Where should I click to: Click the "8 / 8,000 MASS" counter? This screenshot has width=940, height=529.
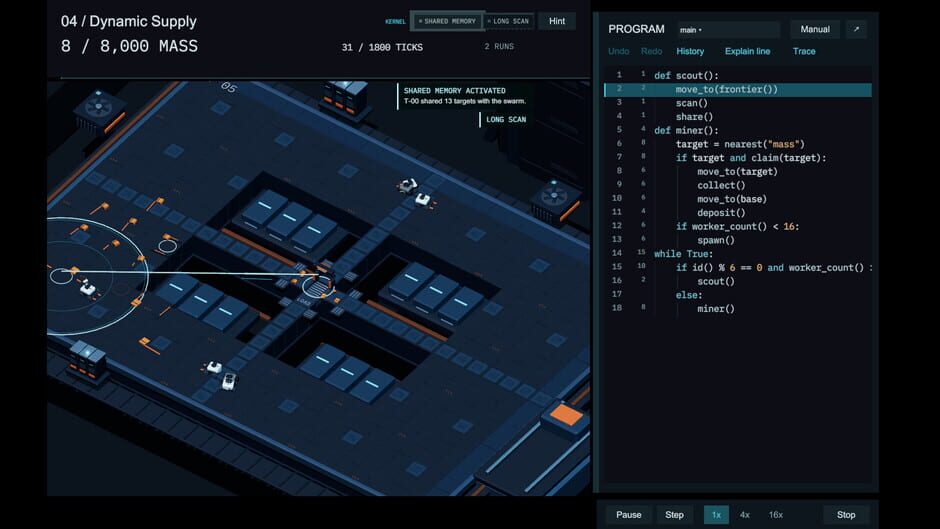129,46
